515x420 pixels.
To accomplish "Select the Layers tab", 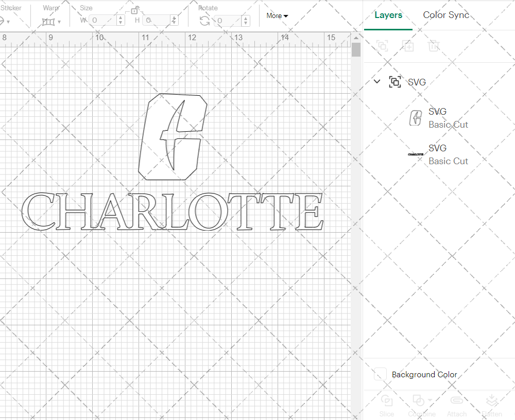I will [388, 15].
